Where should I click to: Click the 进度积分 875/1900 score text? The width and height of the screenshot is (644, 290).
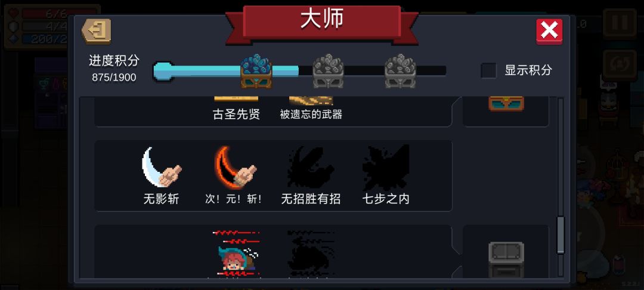coord(114,69)
